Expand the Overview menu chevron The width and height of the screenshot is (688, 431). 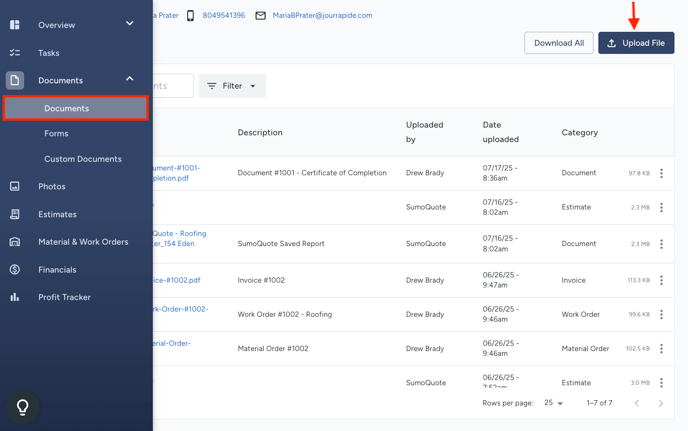pos(129,23)
